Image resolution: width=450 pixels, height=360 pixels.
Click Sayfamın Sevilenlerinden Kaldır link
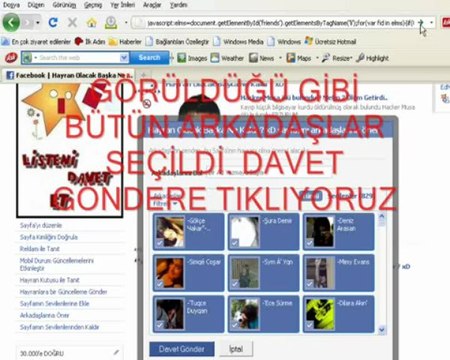59,327
